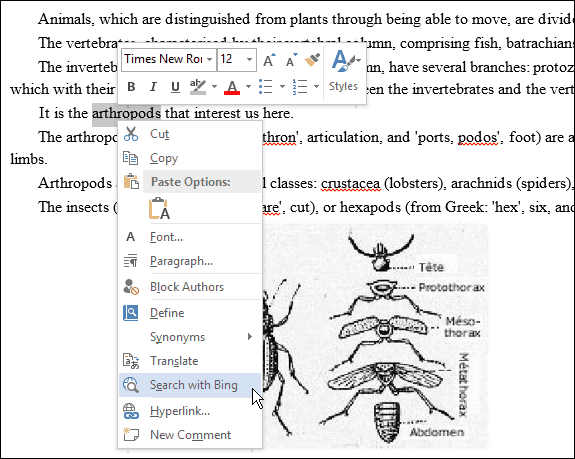Expand the Synonyms submenu arrow
This screenshot has height=459, width=575.
[x=250, y=337]
